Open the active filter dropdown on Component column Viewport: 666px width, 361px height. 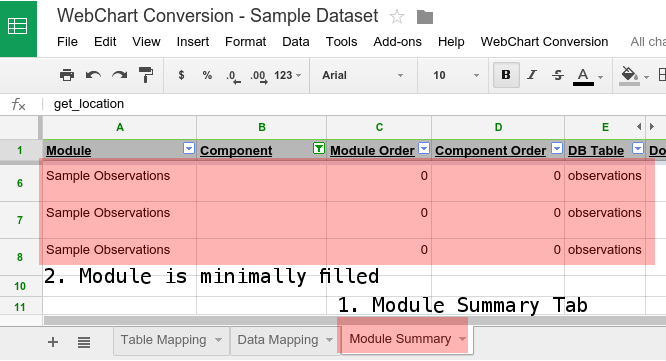coord(319,148)
